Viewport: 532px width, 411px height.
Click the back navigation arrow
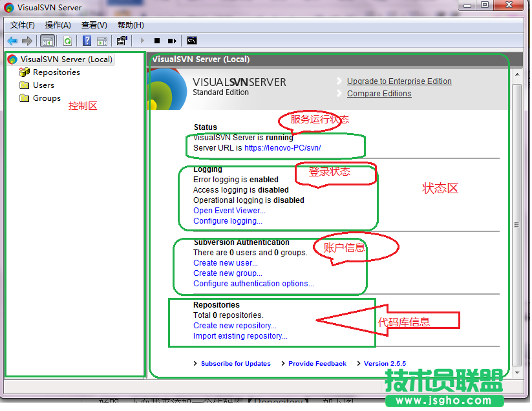pos(12,40)
